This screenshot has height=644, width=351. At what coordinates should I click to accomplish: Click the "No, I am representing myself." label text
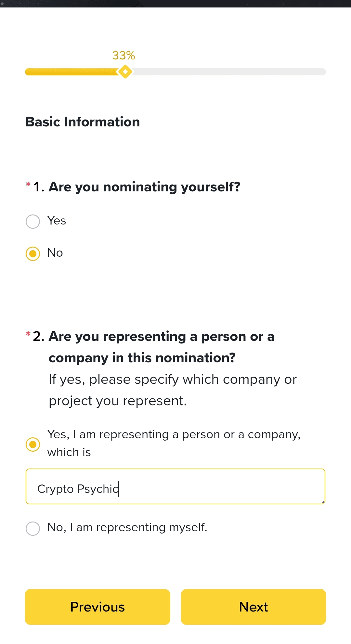point(127,527)
